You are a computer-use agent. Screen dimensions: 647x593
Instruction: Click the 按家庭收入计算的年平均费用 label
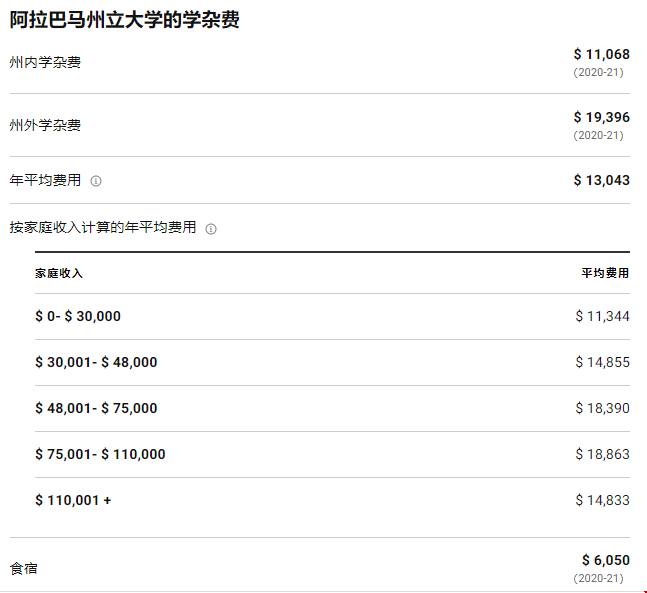103,227
